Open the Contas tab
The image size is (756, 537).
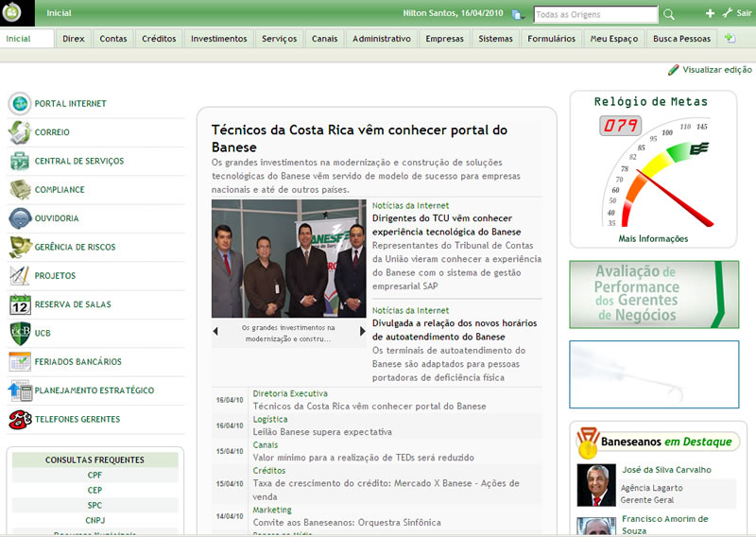point(113,39)
